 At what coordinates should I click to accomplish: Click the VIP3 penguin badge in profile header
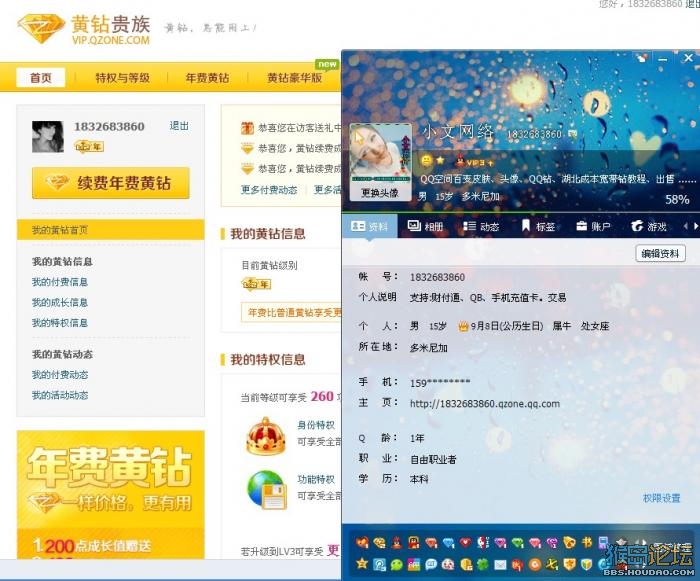[474, 162]
